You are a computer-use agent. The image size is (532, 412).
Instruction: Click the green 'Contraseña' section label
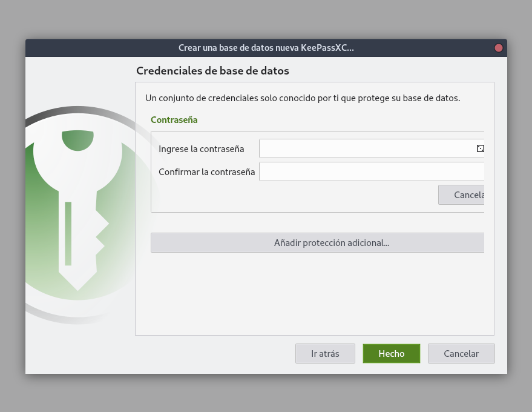click(x=174, y=120)
